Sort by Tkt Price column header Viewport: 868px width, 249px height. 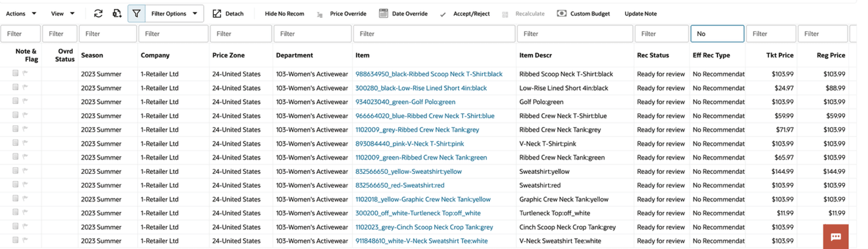coord(780,55)
